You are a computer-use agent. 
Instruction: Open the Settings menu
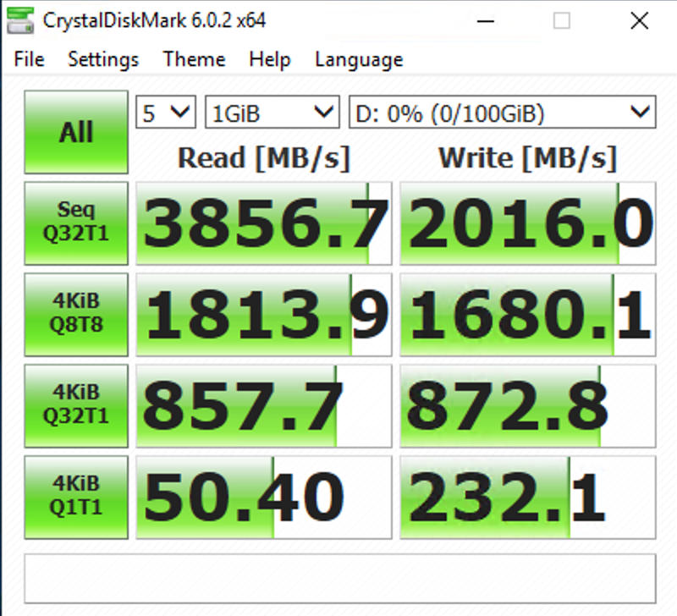tap(103, 59)
